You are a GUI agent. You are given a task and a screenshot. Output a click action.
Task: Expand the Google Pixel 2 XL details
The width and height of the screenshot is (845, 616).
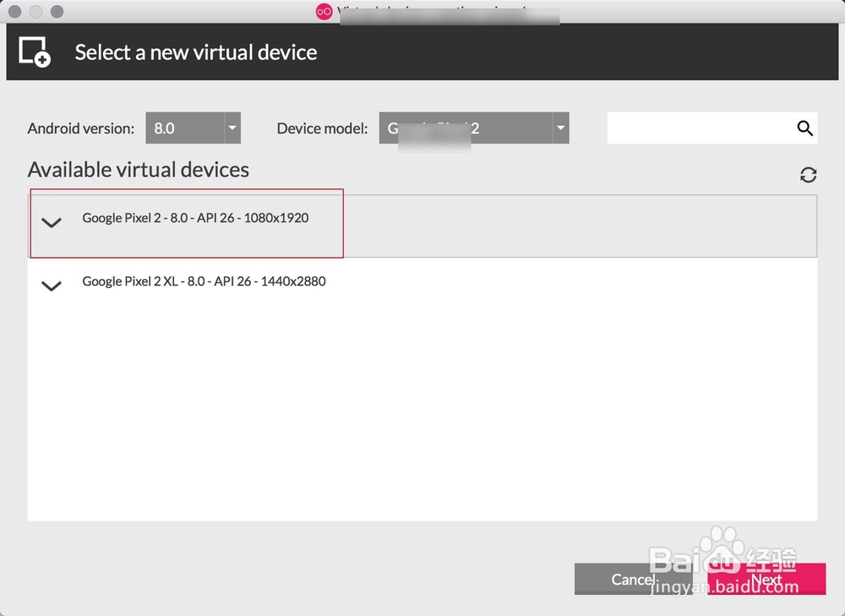(x=52, y=286)
